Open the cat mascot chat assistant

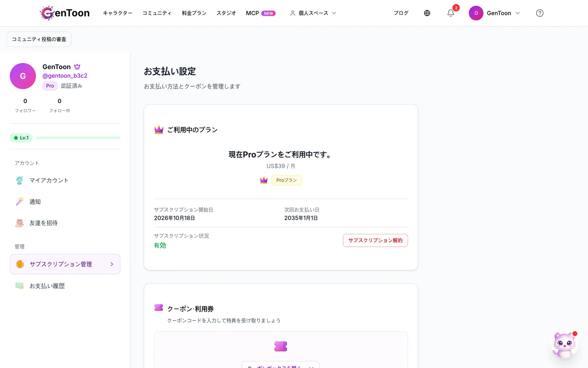[565, 345]
